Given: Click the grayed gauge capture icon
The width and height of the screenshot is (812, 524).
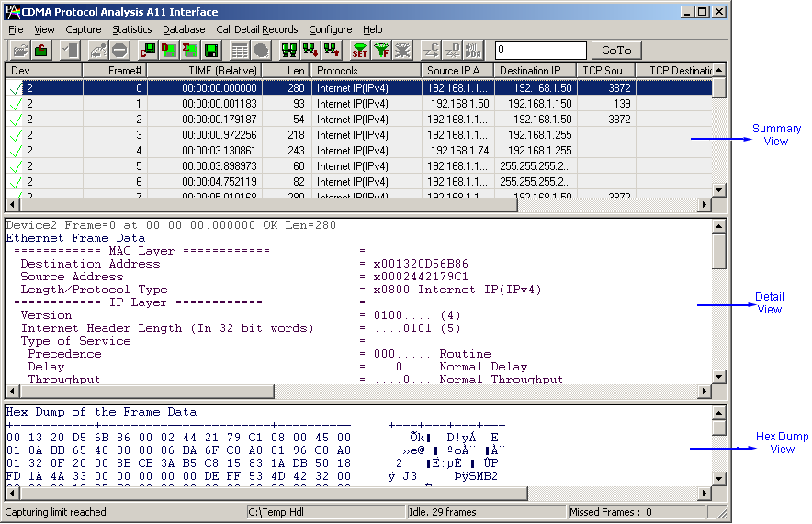Looking at the screenshot, I should click(x=99, y=51).
